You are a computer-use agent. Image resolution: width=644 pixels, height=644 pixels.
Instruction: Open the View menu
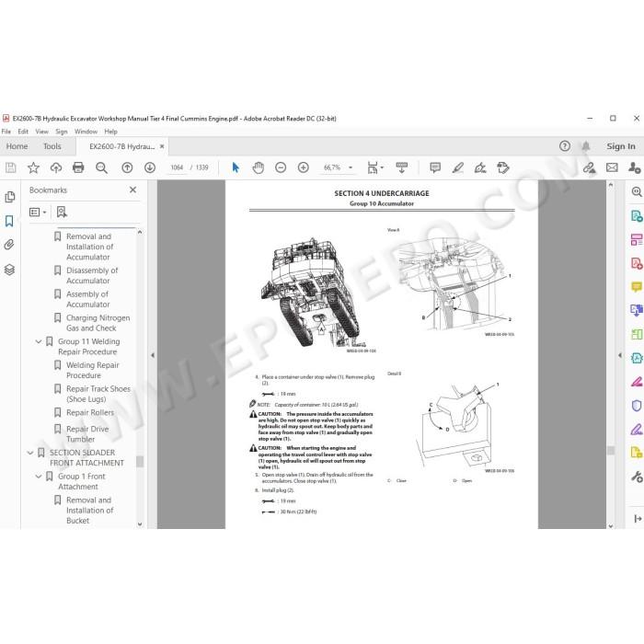coord(42,132)
